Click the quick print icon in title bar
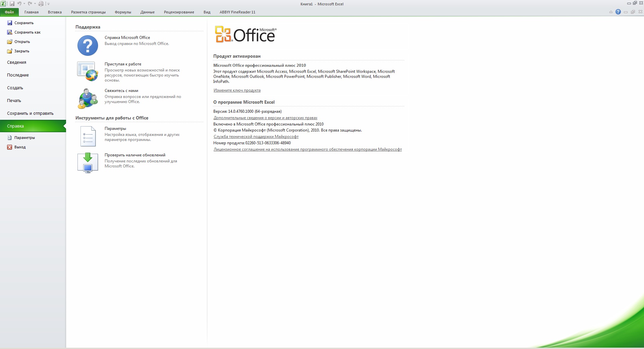 (x=41, y=4)
